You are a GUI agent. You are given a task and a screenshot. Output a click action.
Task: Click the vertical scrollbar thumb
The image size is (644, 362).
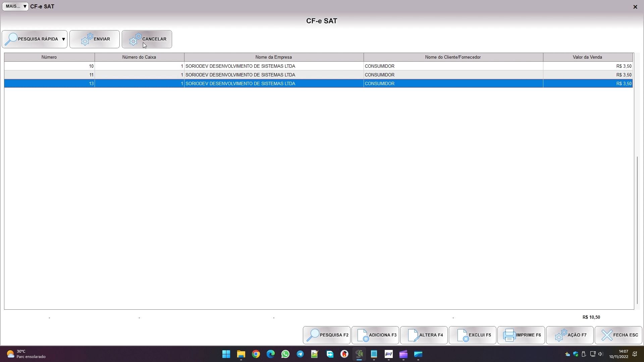point(637,230)
